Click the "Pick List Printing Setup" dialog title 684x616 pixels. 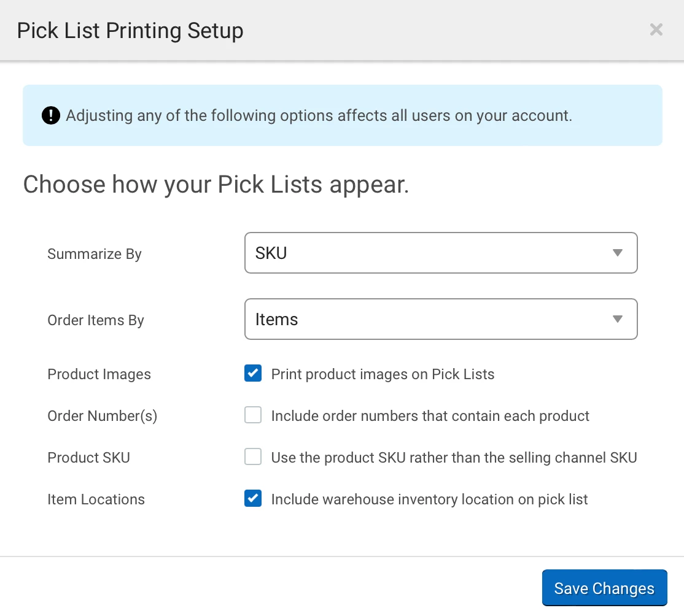[x=130, y=31]
